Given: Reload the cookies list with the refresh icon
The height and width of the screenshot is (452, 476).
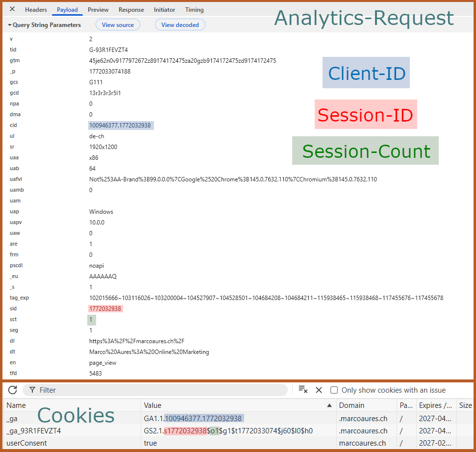Looking at the screenshot, I should click(x=12, y=390).
